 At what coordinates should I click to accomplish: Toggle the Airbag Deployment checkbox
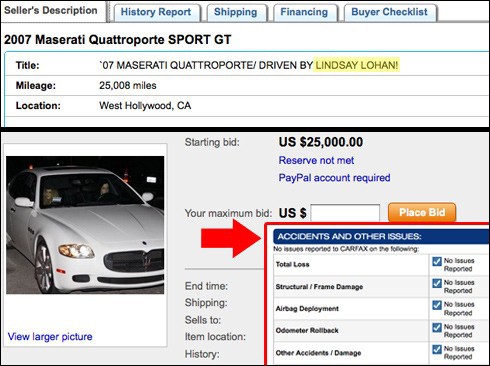click(437, 305)
